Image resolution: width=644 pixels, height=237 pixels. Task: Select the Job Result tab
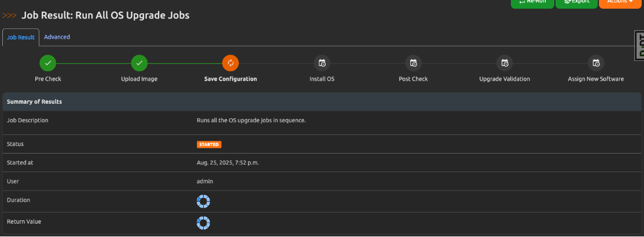pos(21,37)
